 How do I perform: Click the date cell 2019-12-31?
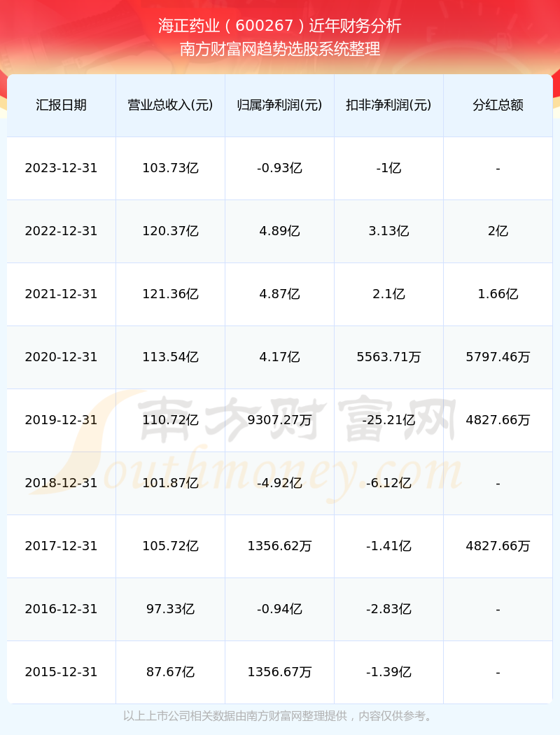[62, 420]
